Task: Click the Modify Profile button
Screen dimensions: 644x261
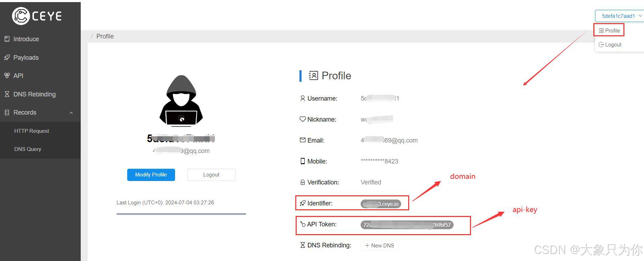Action: coord(151,175)
